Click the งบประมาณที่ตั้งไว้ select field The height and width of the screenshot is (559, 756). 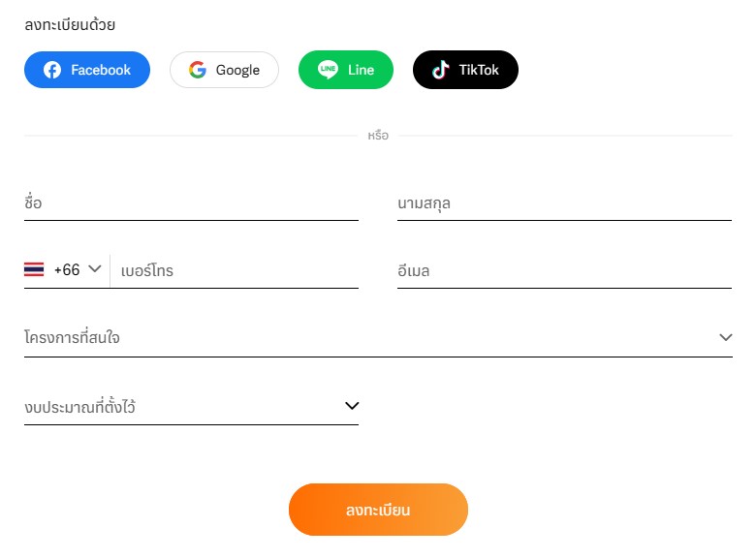pos(191,407)
